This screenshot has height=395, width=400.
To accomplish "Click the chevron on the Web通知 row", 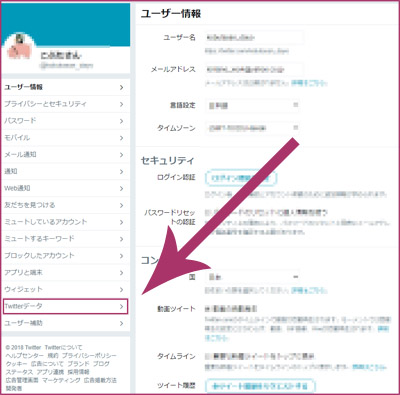I will (121, 188).
